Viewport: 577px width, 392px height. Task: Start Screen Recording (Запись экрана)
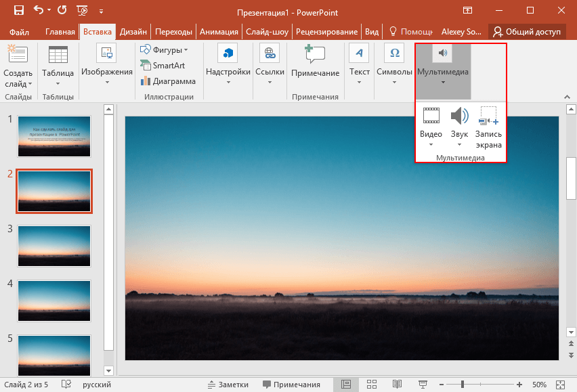(x=488, y=122)
